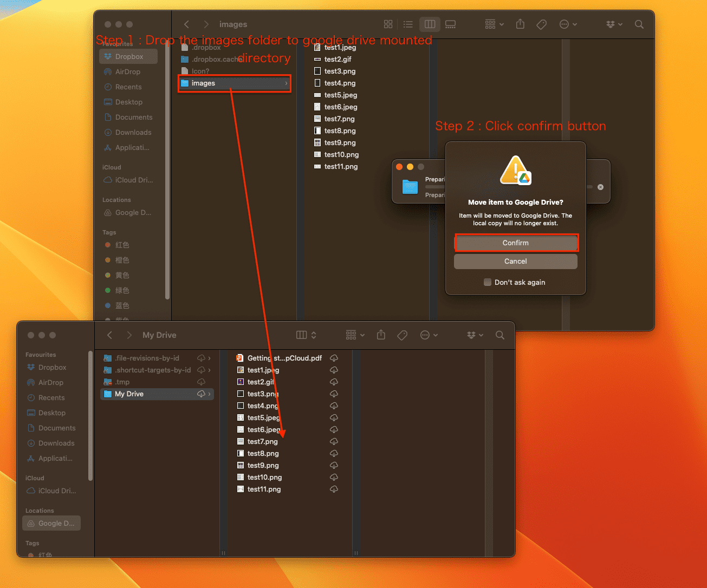This screenshot has width=707, height=588.
Task: Open Applications in images window sidebar
Action: 128,147
